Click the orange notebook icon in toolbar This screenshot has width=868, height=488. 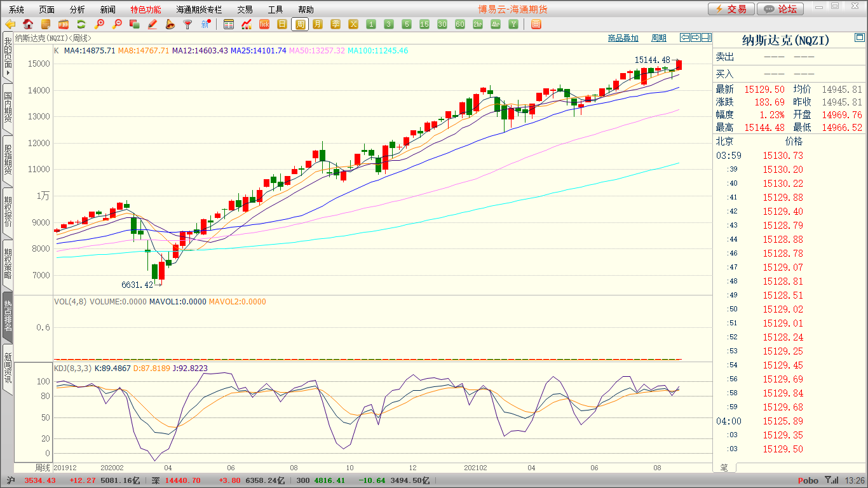click(x=46, y=24)
